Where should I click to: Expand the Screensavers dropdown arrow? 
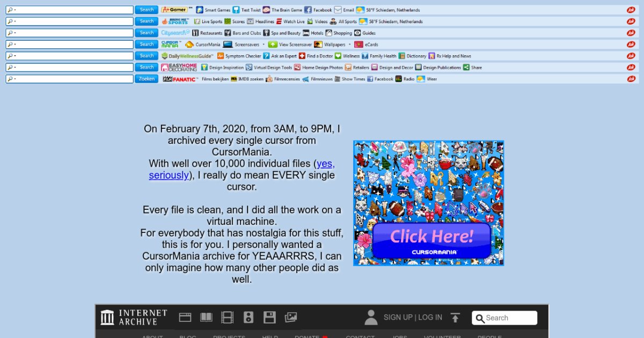[263, 45]
